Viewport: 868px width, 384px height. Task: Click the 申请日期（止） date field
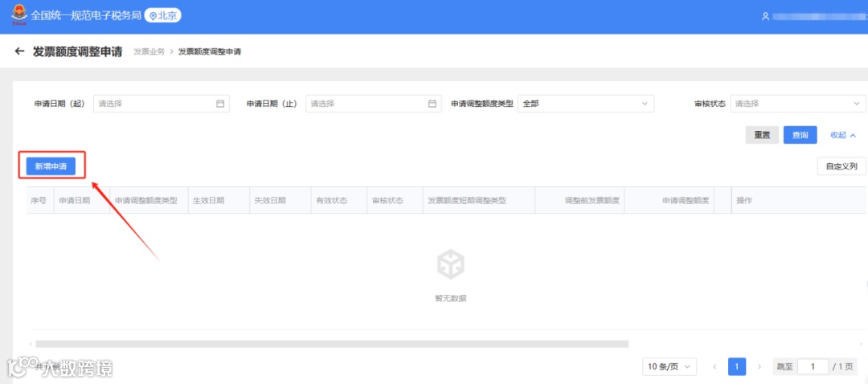374,104
